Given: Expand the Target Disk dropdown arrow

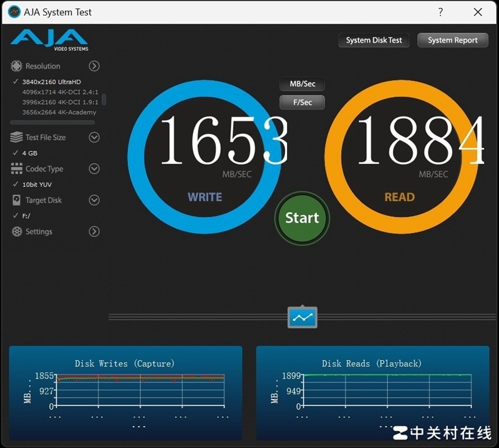Looking at the screenshot, I should point(94,201).
